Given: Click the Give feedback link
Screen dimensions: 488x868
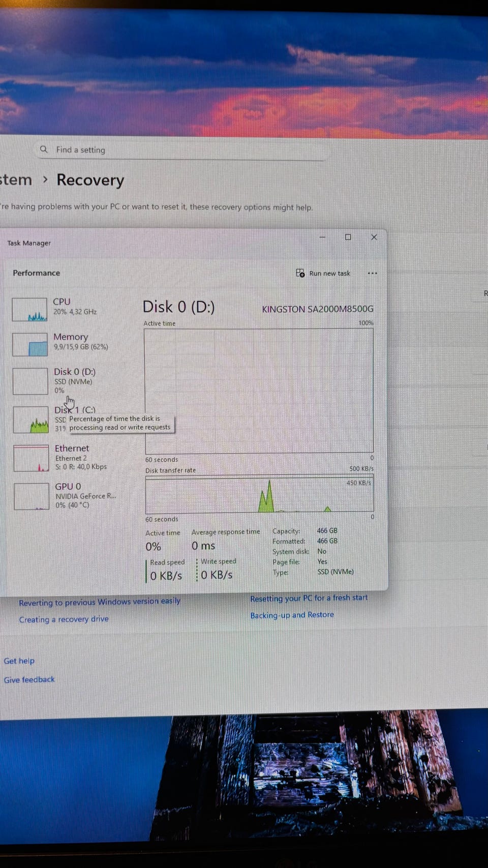Looking at the screenshot, I should point(29,680).
